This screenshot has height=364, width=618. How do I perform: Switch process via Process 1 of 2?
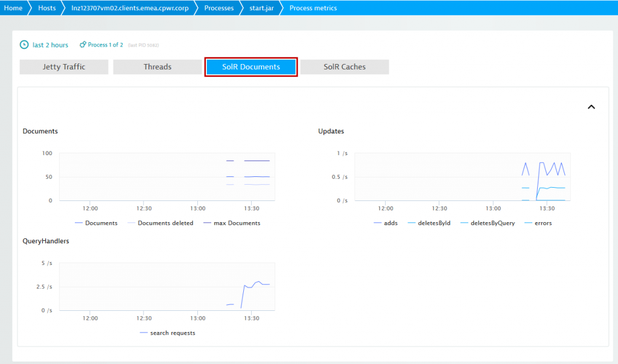[105, 45]
